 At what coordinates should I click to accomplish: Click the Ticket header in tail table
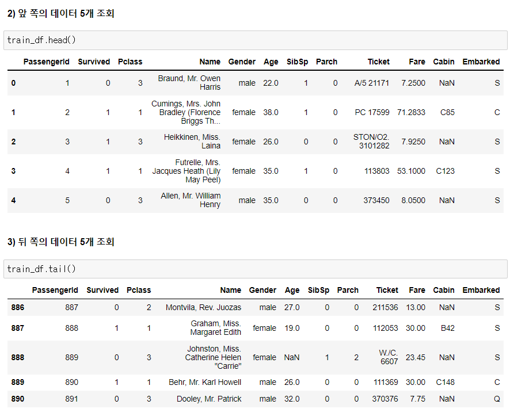(x=387, y=291)
